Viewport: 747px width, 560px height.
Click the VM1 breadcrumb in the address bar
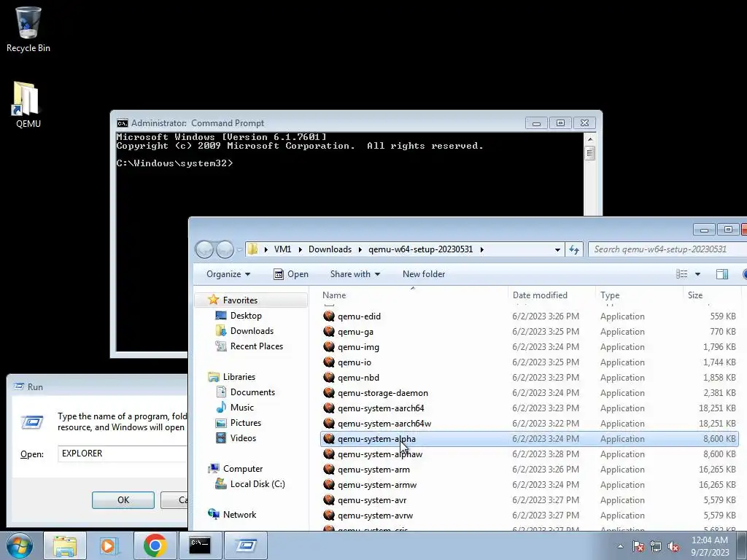(282, 249)
